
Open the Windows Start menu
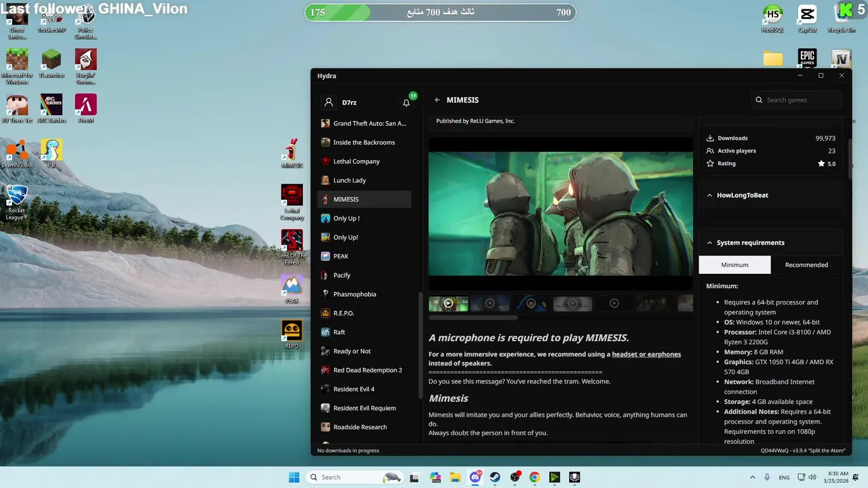[x=294, y=477]
